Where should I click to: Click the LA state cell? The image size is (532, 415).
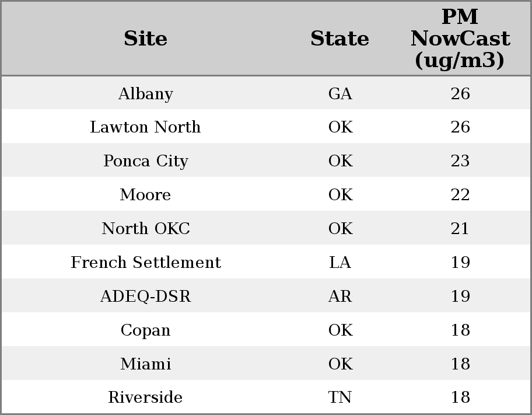[x=340, y=263]
